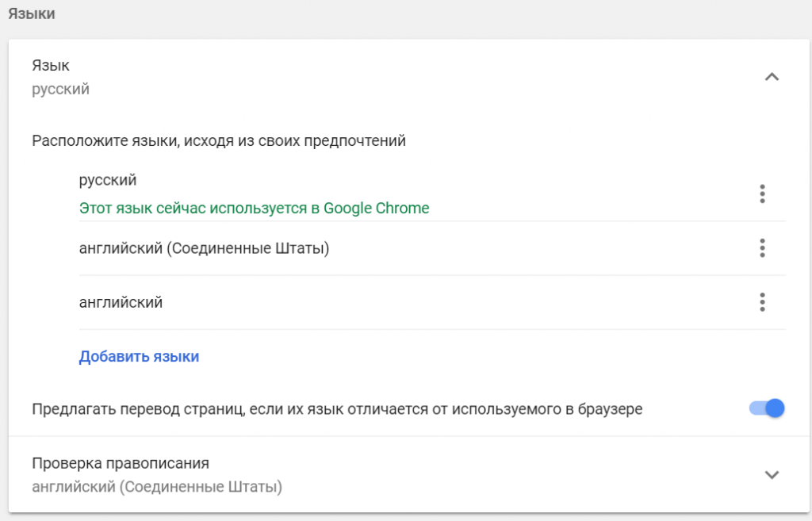Expand the Проверка правописания section chevron
The image size is (812, 521).
click(772, 475)
